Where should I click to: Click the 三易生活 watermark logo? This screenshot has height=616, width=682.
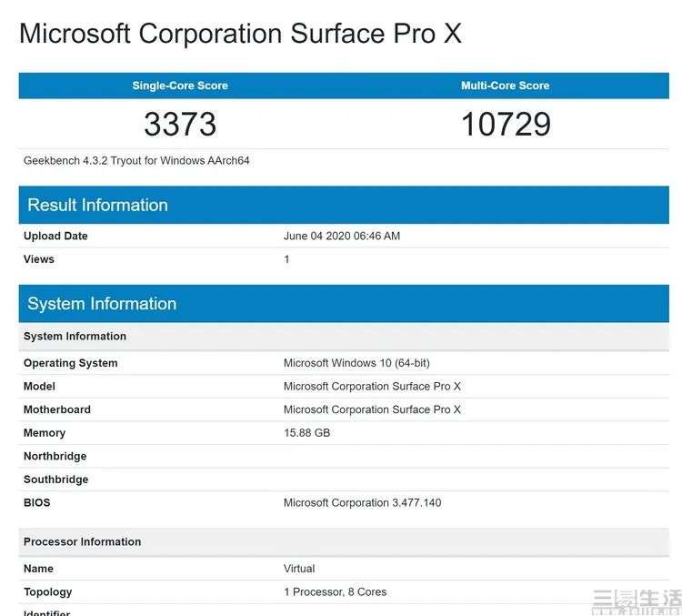pos(636,599)
